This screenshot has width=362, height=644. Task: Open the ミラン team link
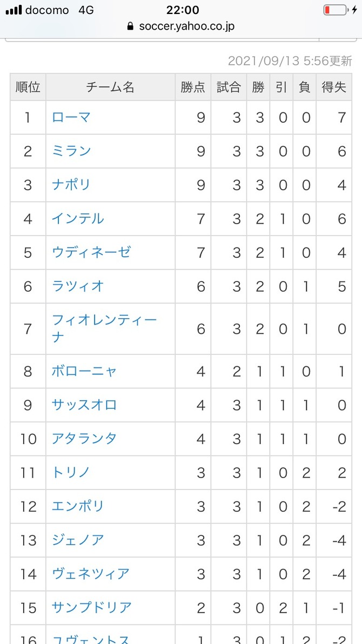tap(71, 151)
